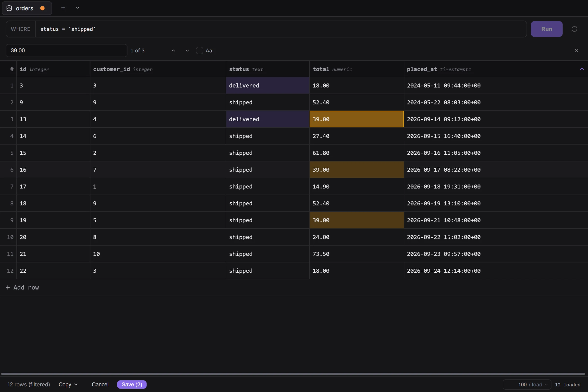This screenshot has width=588, height=392.
Task: Click the customer_id column header
Action: [x=158, y=69]
